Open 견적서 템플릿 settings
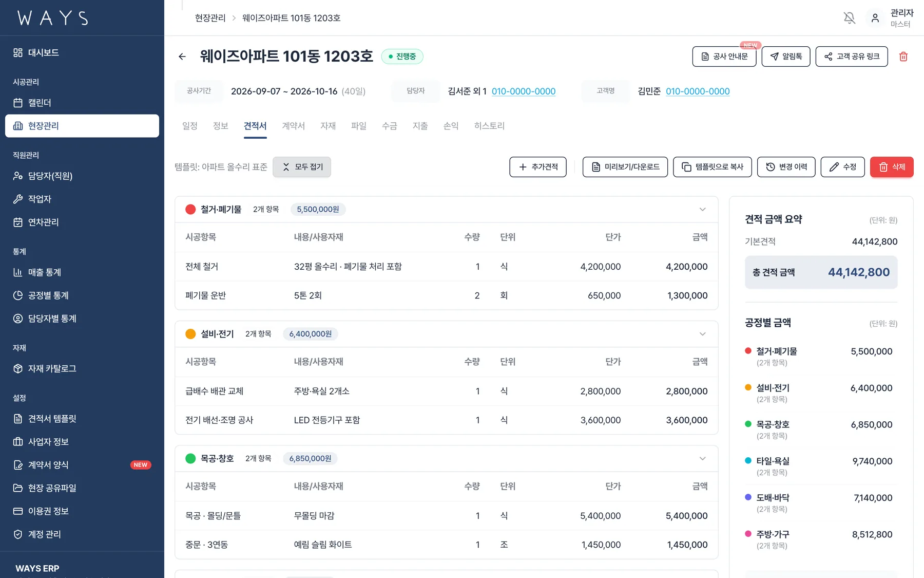Image resolution: width=924 pixels, height=578 pixels. click(x=82, y=419)
